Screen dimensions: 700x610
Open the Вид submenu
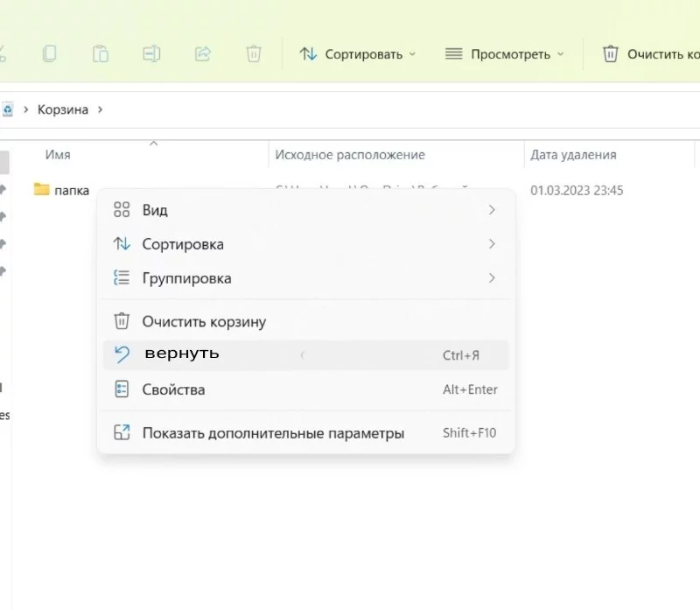pyautogui.click(x=305, y=210)
